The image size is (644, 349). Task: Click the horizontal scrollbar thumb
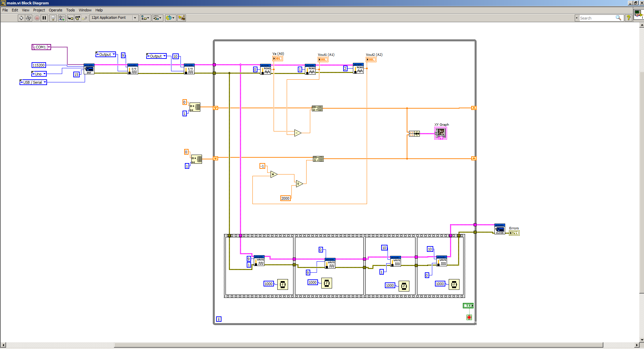point(358,345)
